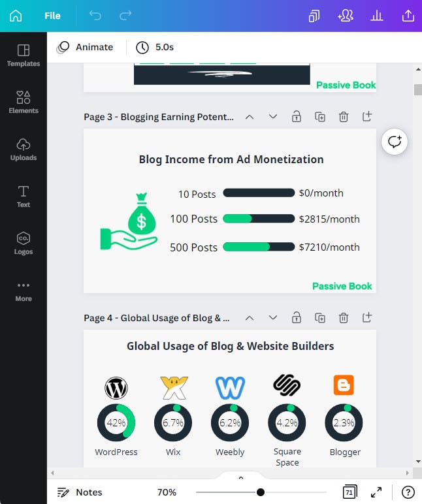The height and width of the screenshot is (504, 422).
Task: Move Page 4 up
Action: click(250, 318)
